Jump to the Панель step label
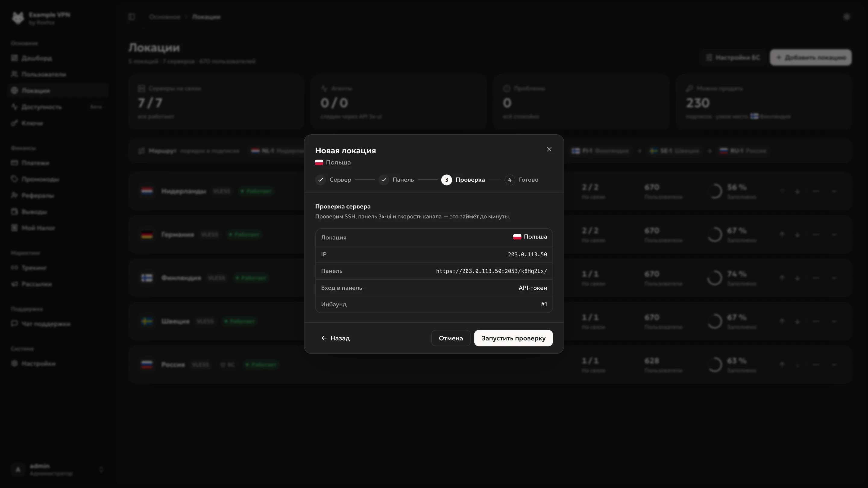 pyautogui.click(x=403, y=180)
